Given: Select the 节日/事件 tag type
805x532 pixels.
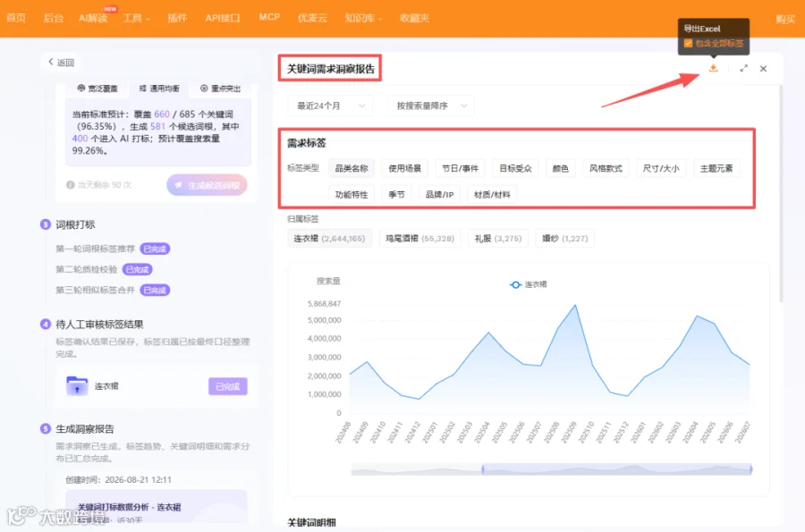Looking at the screenshot, I should (460, 168).
